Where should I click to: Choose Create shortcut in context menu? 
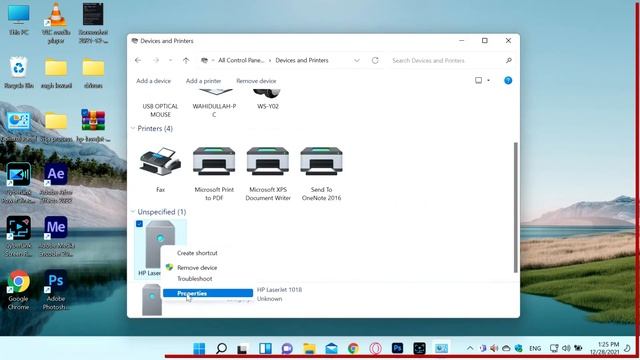[x=197, y=253]
